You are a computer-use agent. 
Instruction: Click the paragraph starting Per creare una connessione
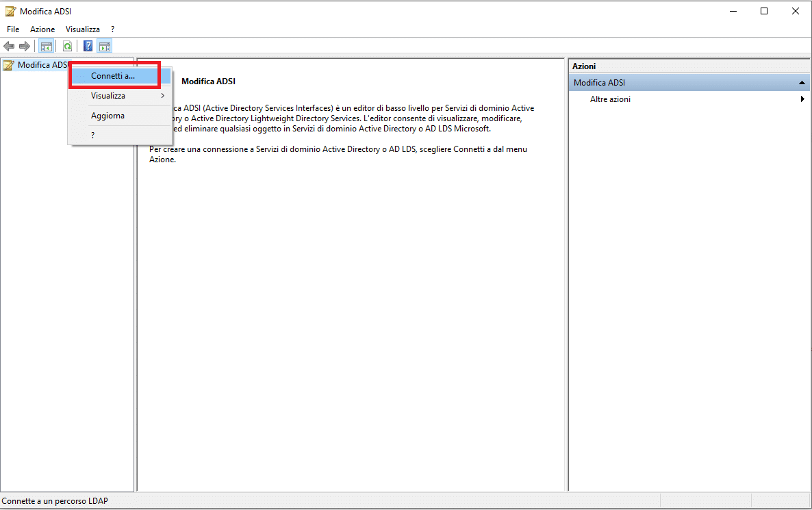[338, 154]
